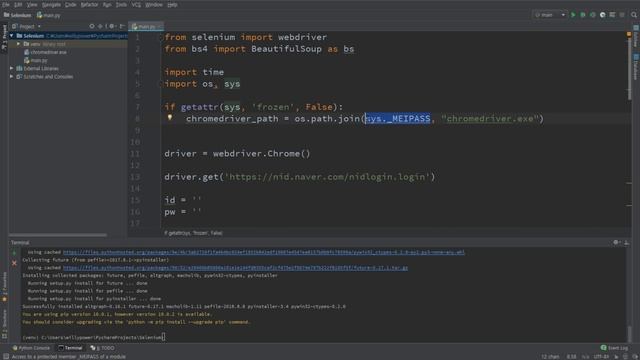This screenshot has width=640, height=360.
Task: Click the scroll-from-source target icon in Project panel
Action: click(92, 26)
